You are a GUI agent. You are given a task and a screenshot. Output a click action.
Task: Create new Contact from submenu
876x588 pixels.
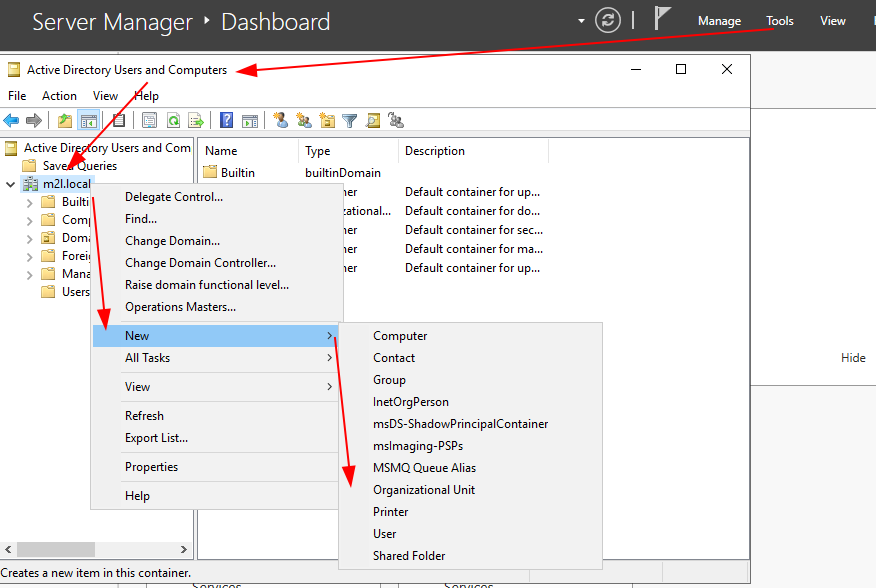point(470,358)
